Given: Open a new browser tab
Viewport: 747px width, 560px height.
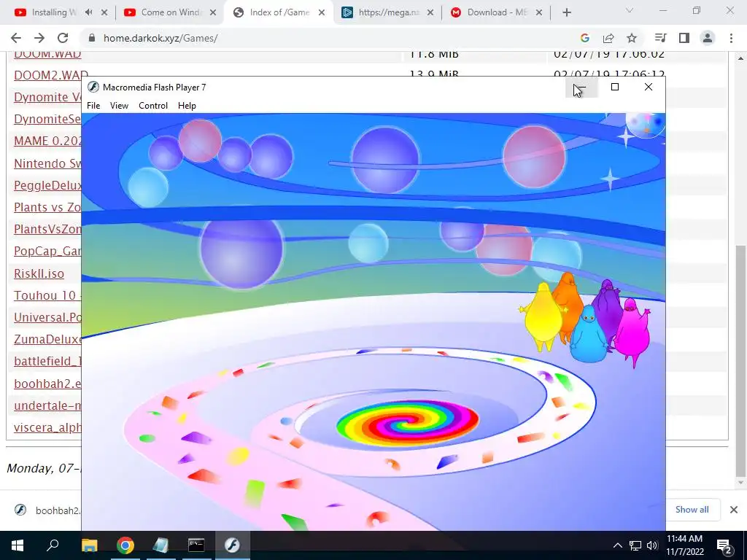Looking at the screenshot, I should pyautogui.click(x=566, y=12).
